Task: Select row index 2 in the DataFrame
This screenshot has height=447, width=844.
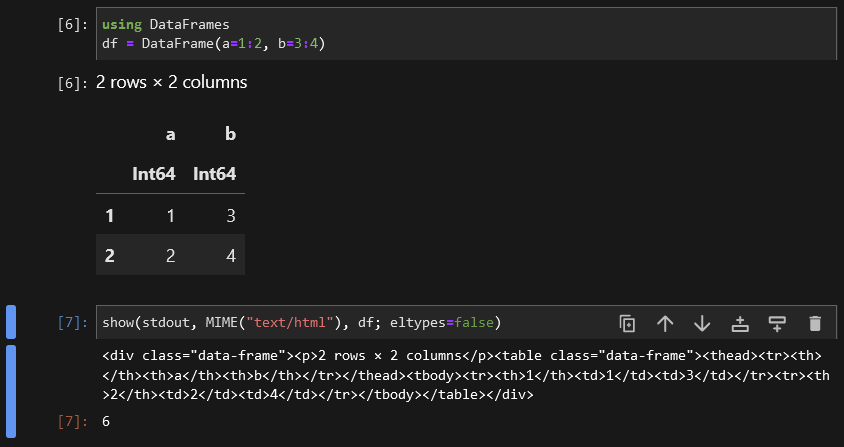Action: tap(110, 256)
